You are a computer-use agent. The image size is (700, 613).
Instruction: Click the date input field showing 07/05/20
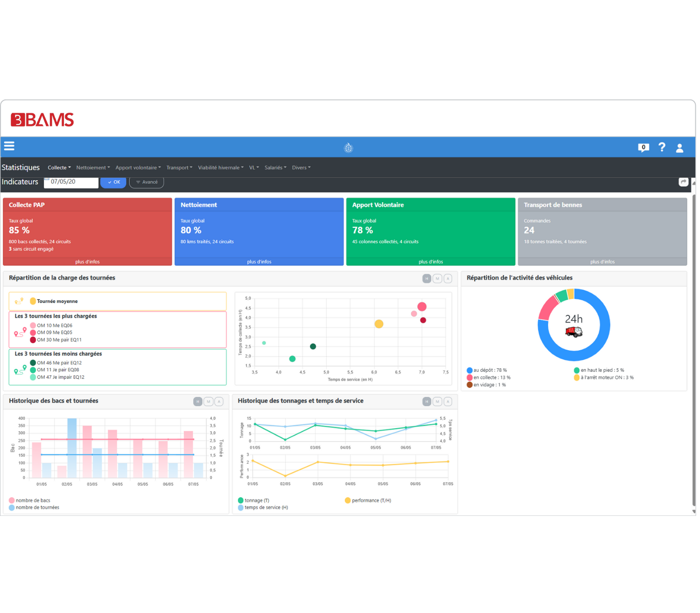(x=72, y=182)
